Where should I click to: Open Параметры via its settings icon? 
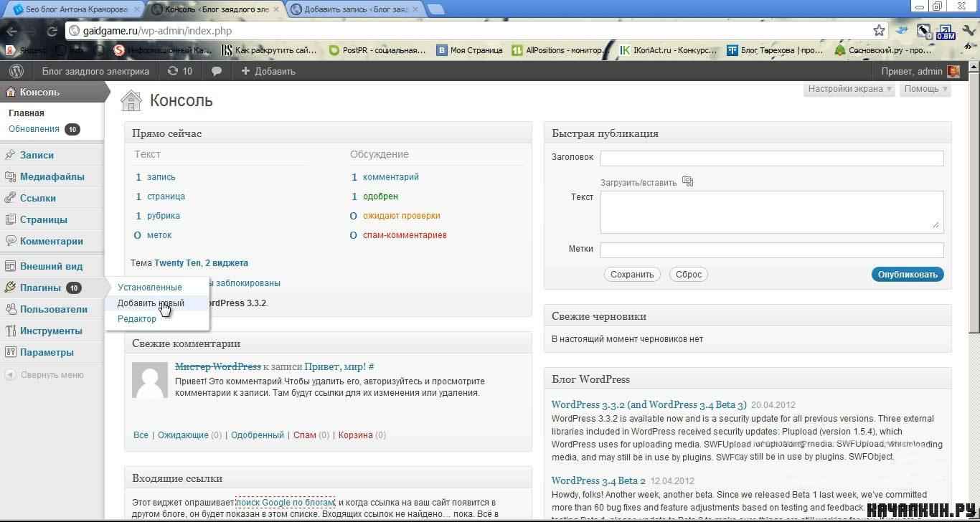click(10, 352)
